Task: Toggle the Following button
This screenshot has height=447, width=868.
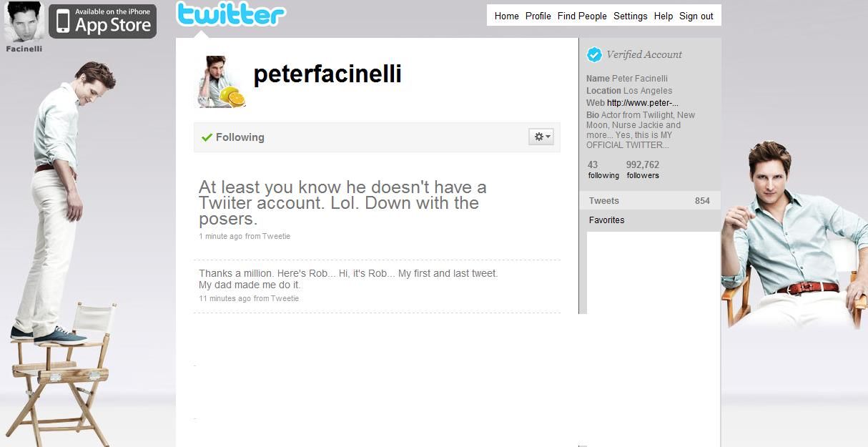Action: coord(233,137)
